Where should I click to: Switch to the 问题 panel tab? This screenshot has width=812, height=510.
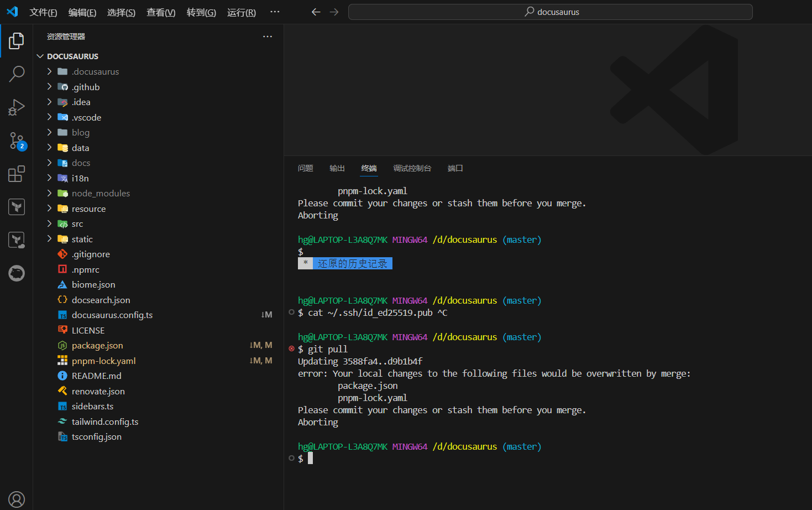(306, 168)
